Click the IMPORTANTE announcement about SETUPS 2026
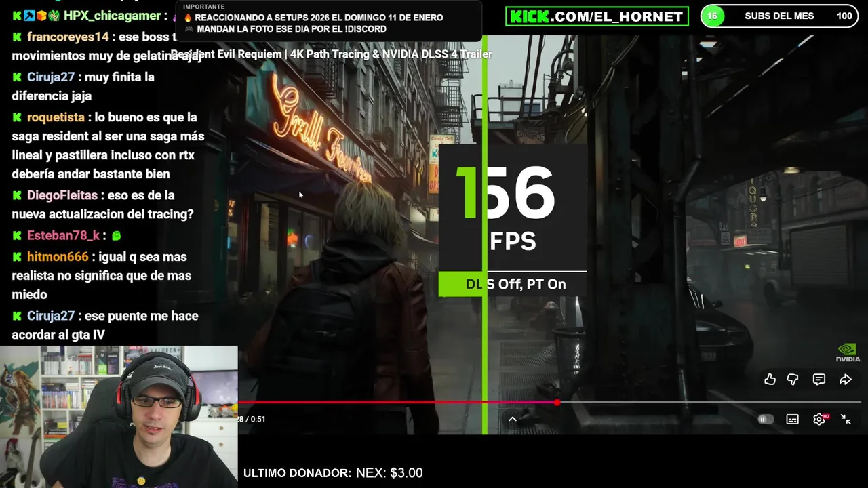This screenshot has width=868, height=488. (329, 20)
